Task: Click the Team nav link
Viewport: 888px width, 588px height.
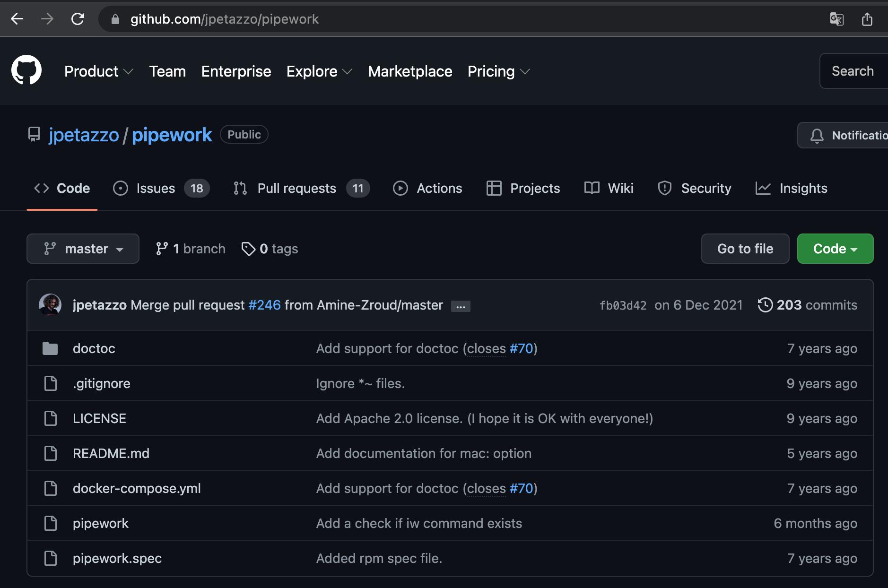Action: tap(167, 71)
